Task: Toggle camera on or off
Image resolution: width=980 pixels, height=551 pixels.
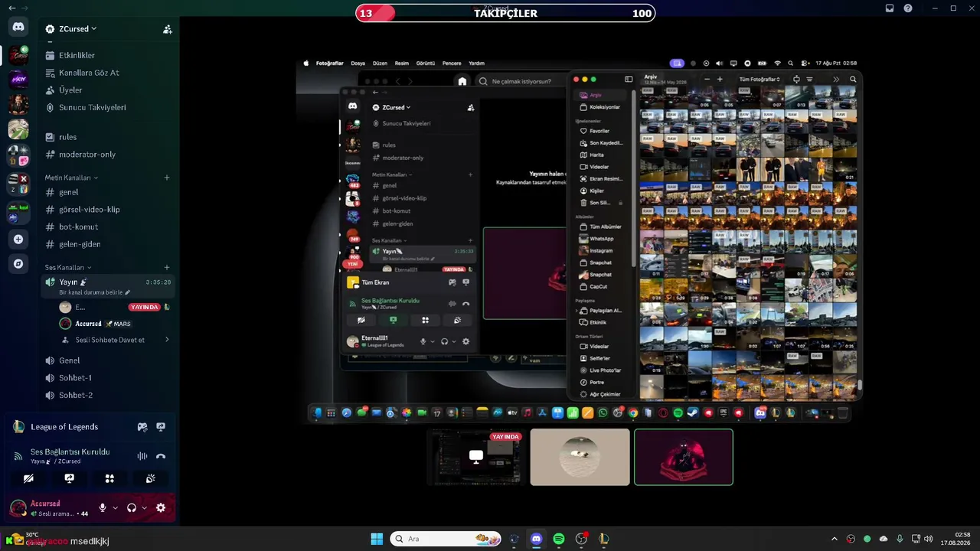Action: coord(28,478)
